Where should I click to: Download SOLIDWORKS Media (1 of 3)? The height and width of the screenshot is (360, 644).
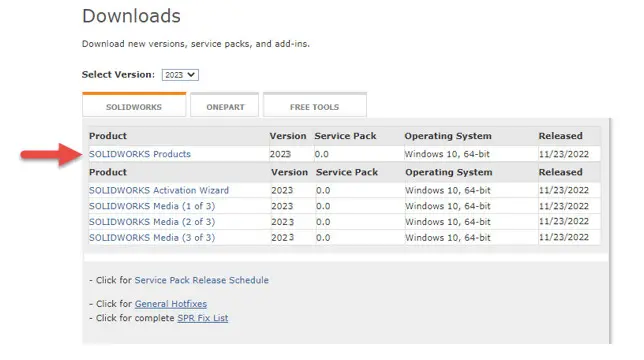click(152, 206)
